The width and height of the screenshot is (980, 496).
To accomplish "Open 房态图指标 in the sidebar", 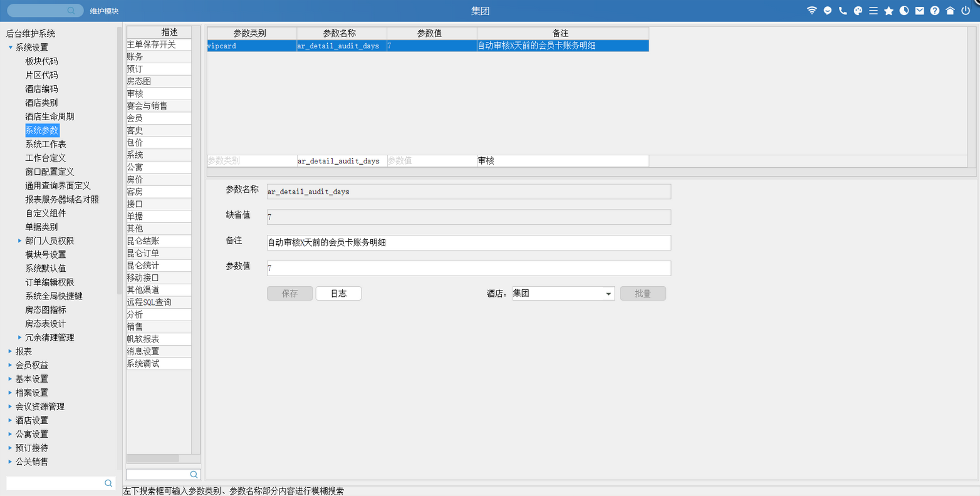I will coord(46,309).
